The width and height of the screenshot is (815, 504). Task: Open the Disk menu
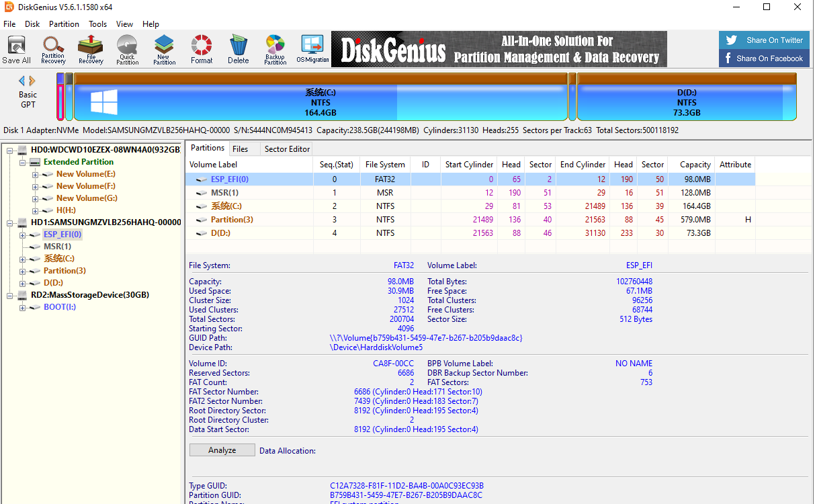coord(32,24)
